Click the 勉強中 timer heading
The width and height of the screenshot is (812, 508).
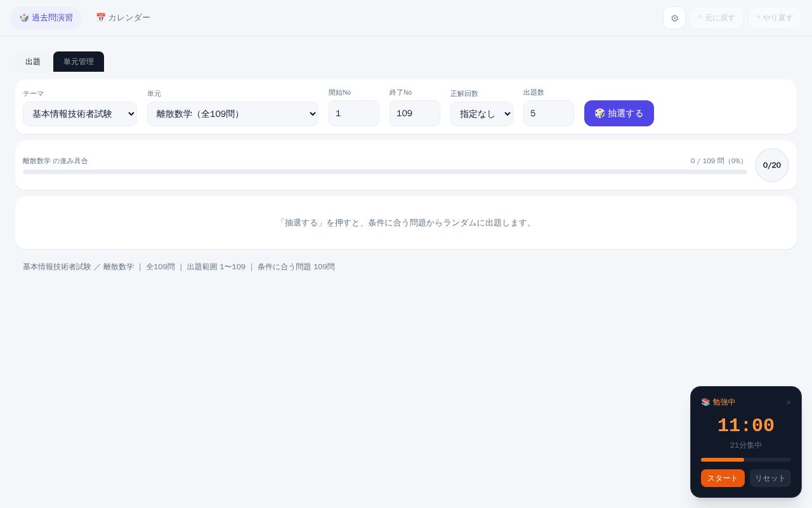718,402
